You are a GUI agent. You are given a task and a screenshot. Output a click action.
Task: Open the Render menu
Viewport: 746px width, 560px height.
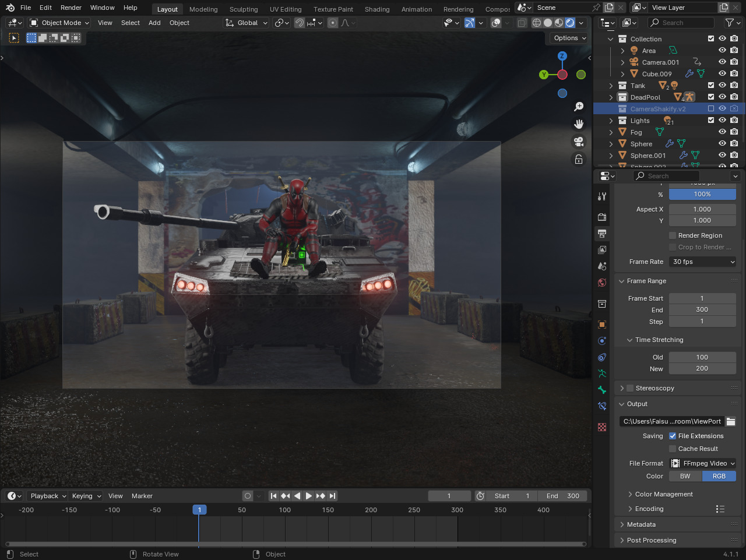(x=71, y=8)
